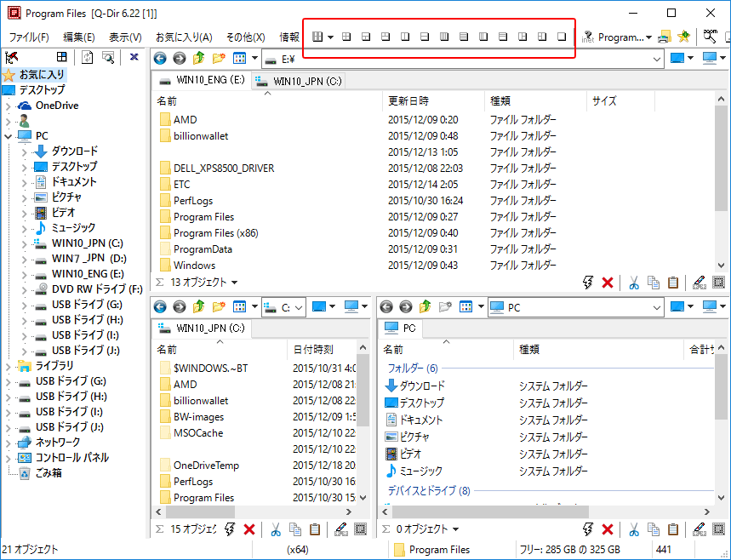Create new folder in the E:¥ pane
Image resolution: width=731 pixels, height=560 pixels.
[x=218, y=58]
